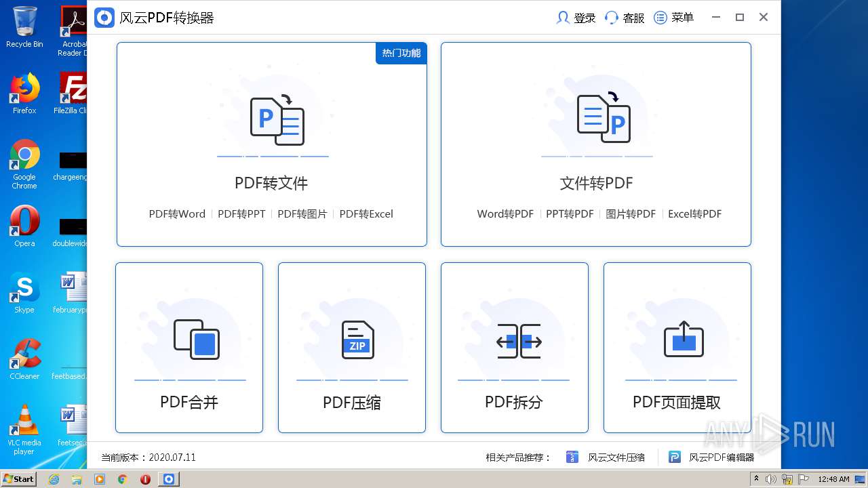Click the 热门功能 badge
Image resolution: width=868 pixels, height=488 pixels.
click(401, 53)
